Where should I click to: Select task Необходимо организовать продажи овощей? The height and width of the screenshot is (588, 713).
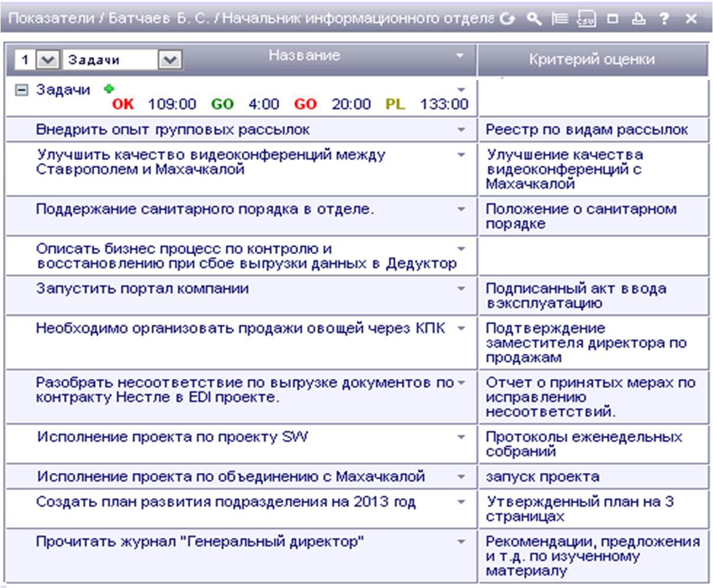pos(241,329)
